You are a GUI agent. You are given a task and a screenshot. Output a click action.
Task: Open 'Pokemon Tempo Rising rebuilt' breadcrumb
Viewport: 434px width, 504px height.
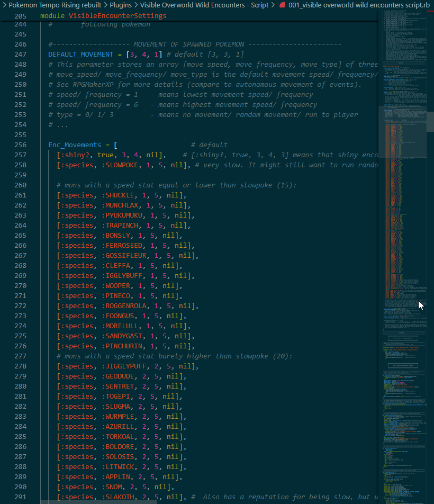[55, 5]
